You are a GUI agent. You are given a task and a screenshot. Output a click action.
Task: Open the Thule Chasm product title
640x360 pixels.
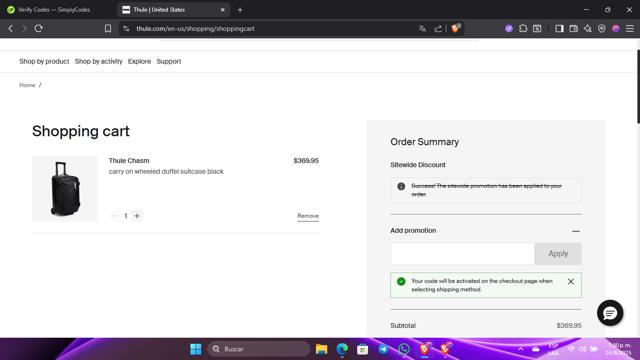[x=129, y=161]
